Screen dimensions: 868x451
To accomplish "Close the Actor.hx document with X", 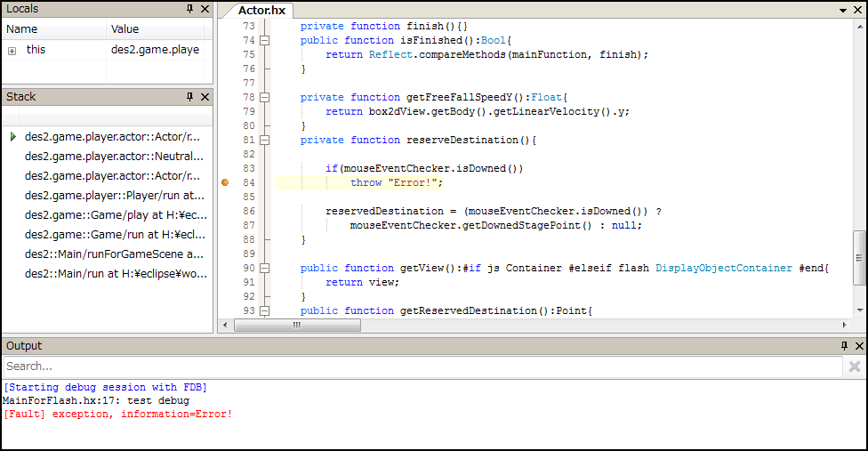I will click(859, 10).
